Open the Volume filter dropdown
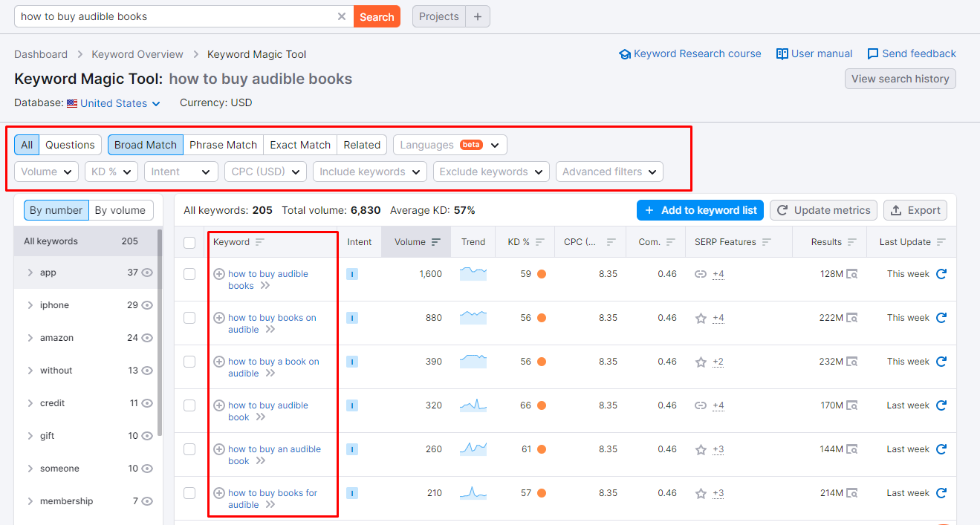Image resolution: width=980 pixels, height=525 pixels. [46, 172]
